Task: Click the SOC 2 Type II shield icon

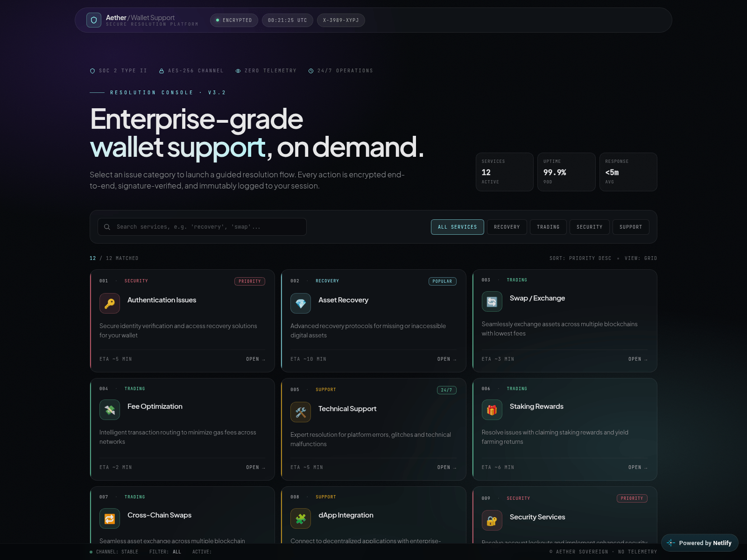Action: pyautogui.click(x=92, y=71)
